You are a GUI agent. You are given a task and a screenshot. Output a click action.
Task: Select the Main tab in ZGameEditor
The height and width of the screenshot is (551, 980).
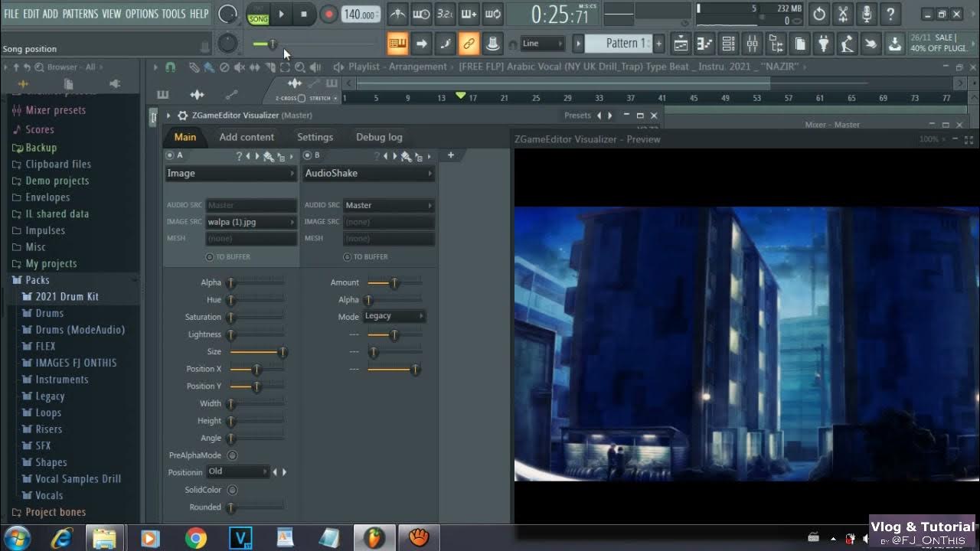point(185,137)
